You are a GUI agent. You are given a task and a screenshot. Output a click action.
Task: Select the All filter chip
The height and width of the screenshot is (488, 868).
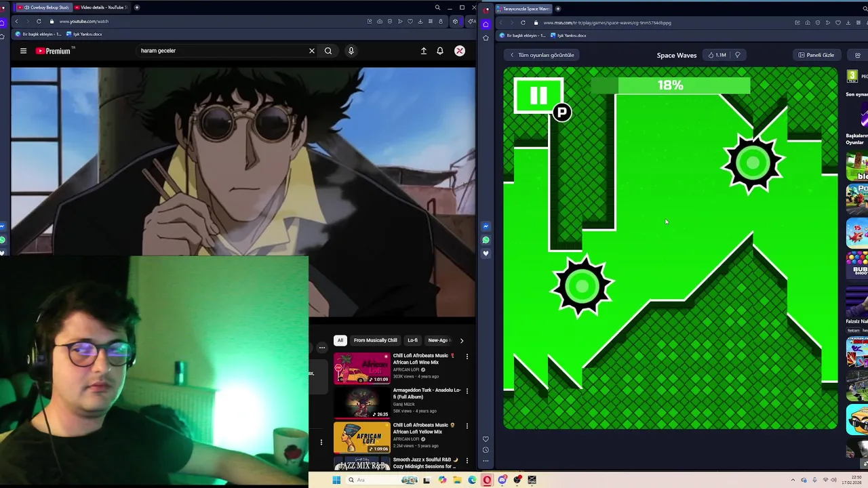point(340,340)
